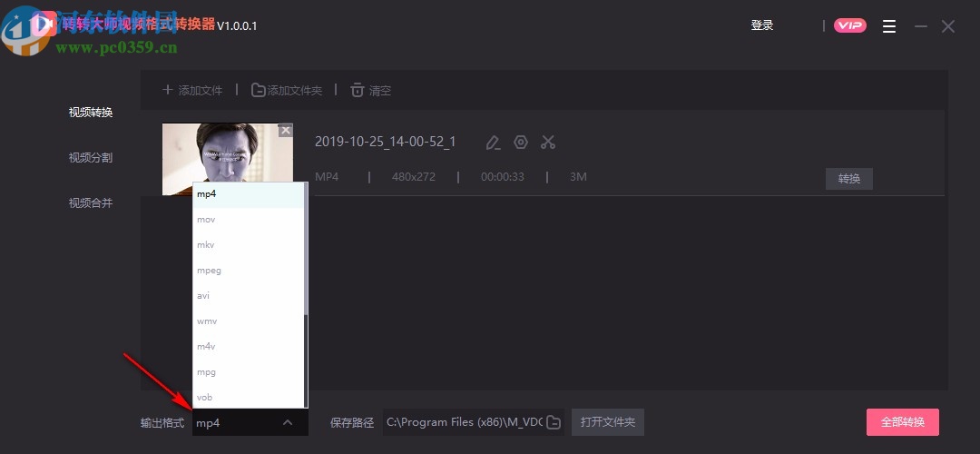
Task: Browse save path folder icon
Action: click(x=554, y=423)
